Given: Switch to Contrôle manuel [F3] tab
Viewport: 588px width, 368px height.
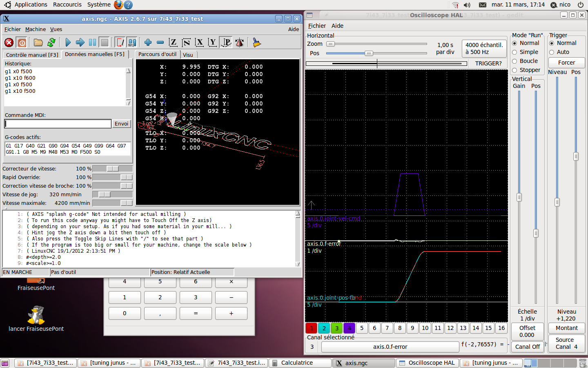Looking at the screenshot, I should click(x=32, y=55).
